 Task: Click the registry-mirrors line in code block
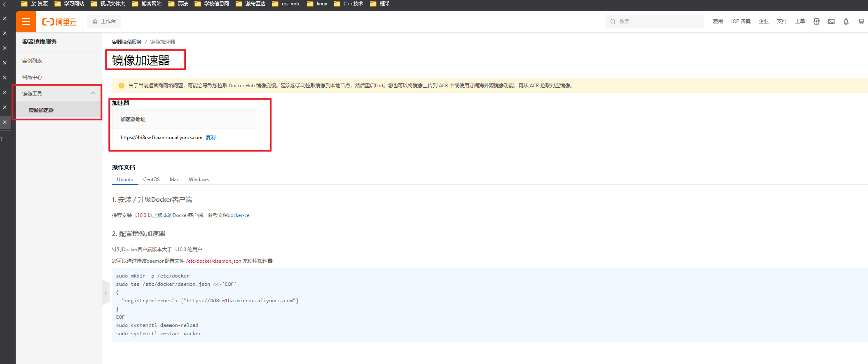click(x=210, y=301)
